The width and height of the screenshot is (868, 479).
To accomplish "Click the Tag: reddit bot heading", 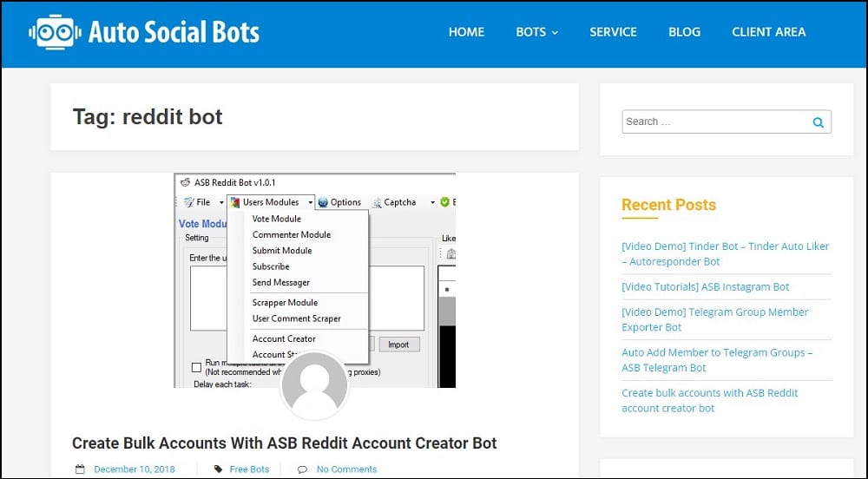I will click(x=148, y=116).
